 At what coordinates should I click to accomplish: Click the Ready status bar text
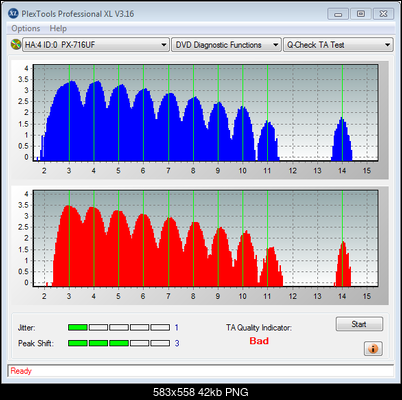(x=21, y=371)
